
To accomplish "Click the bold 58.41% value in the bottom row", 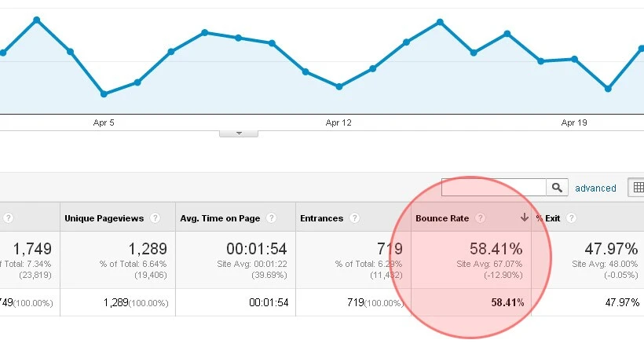I will pos(507,302).
